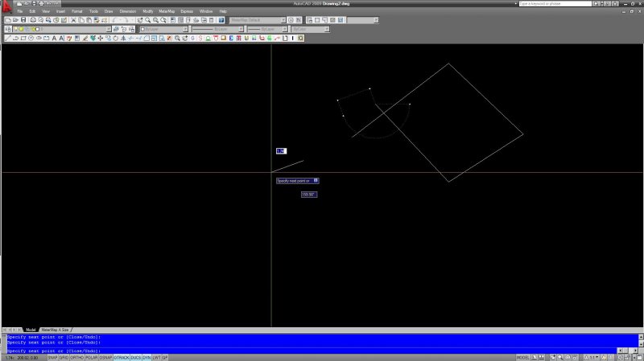Toggle OSNAP in status bar
Screen dimensions: 644x361
pyautogui.click(x=105, y=358)
